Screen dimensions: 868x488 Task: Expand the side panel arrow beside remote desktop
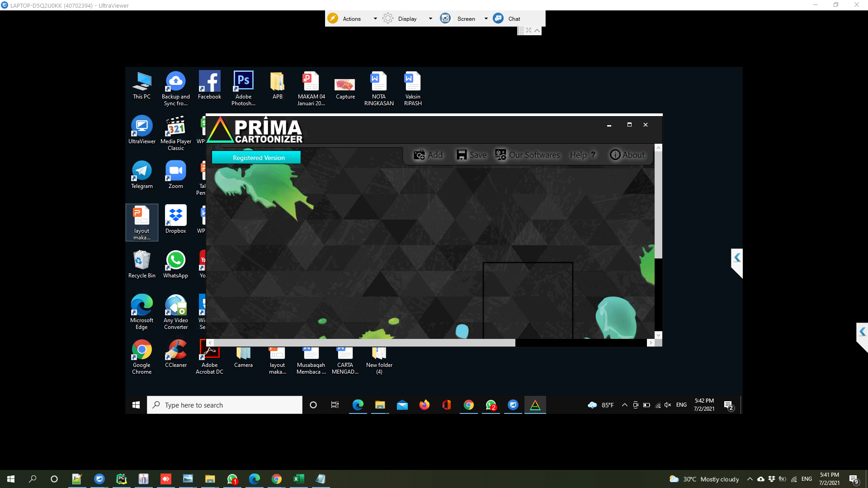[x=737, y=258]
